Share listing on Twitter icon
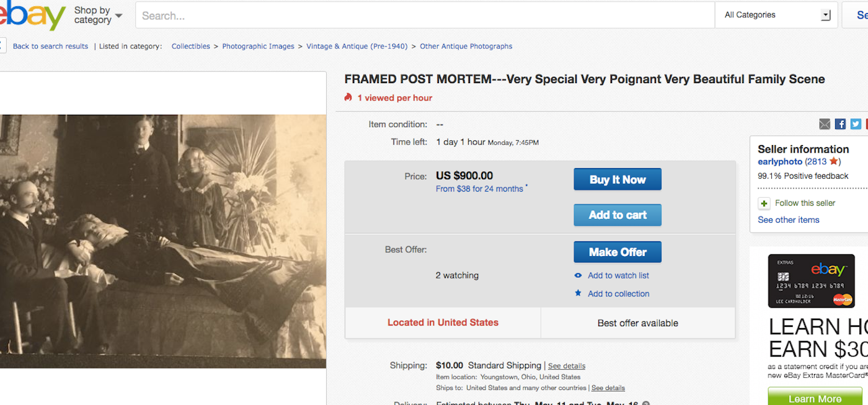The image size is (868, 405). [x=856, y=124]
